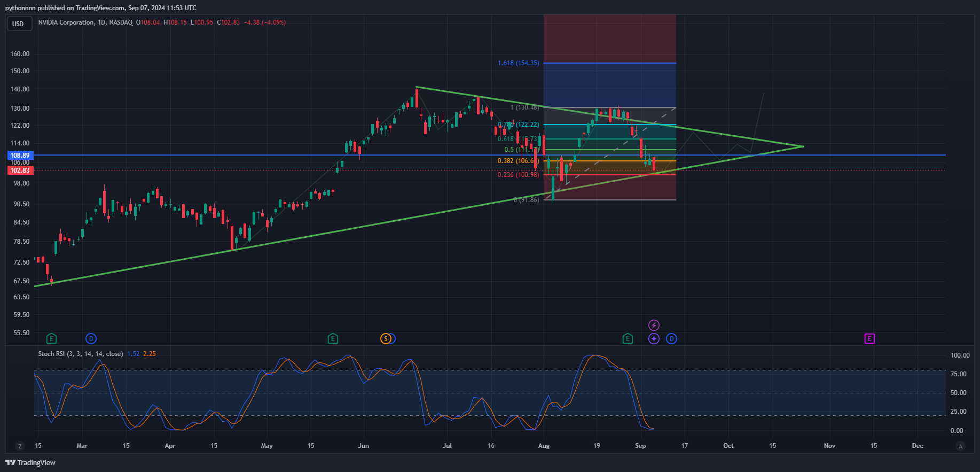Click the high price value H108.15
This screenshot has height=472, width=980.
(175, 22)
